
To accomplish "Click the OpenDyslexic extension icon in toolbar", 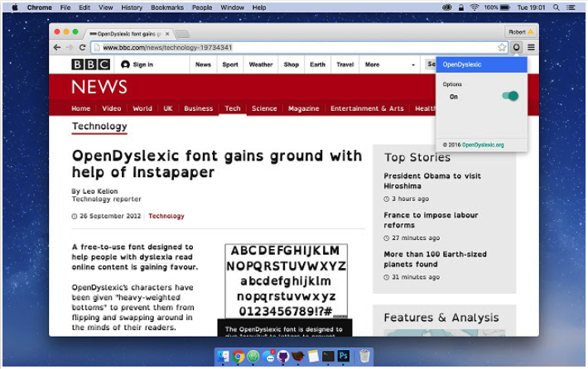I will pos(517,47).
